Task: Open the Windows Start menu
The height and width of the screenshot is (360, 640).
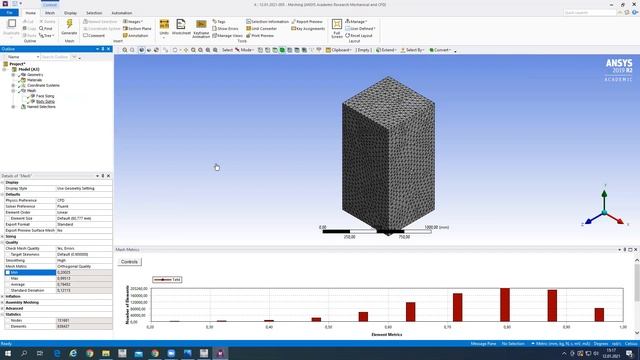Action: [x=8, y=353]
